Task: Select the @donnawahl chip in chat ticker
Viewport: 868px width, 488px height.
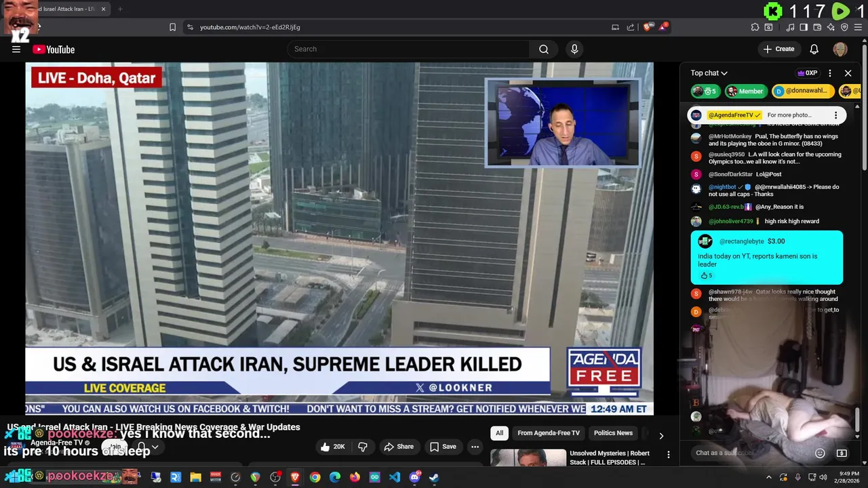Action: click(803, 91)
